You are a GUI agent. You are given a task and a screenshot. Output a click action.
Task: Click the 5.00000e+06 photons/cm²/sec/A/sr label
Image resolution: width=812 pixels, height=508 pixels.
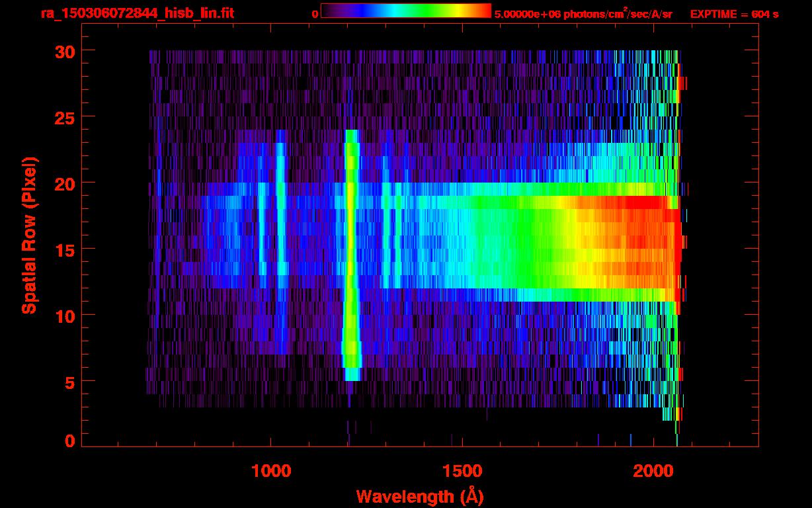tap(583, 14)
